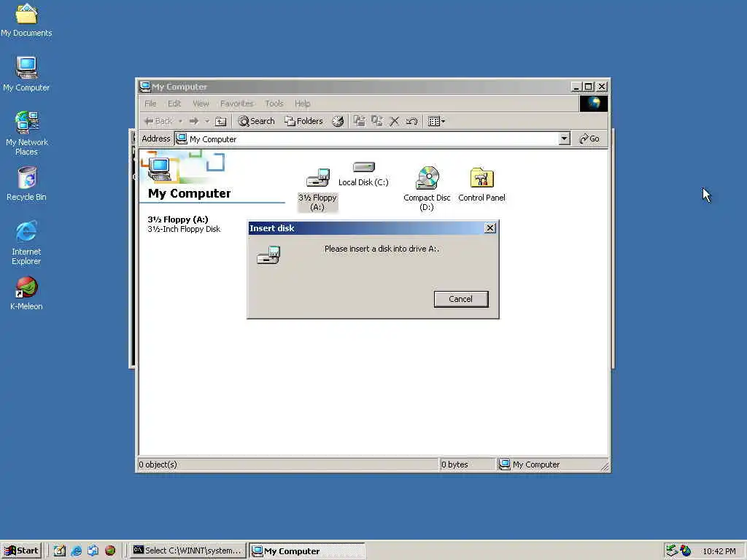Launch Internet Explorer from quick launch
747x560 pixels.
76,551
